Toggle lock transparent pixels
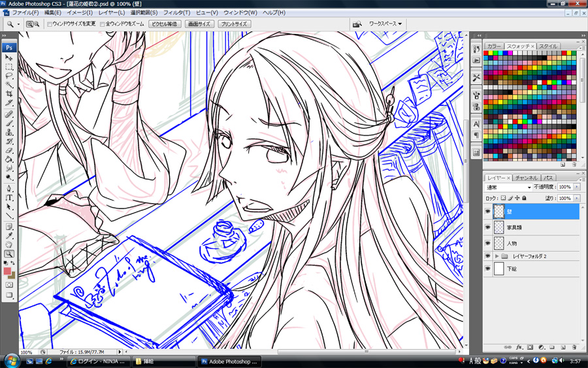The width and height of the screenshot is (588, 368). click(503, 198)
